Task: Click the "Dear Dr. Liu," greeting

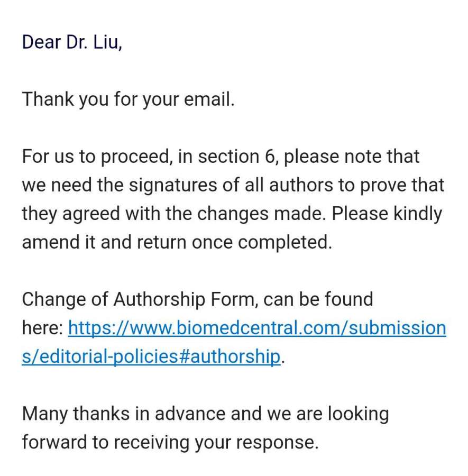Action: (72, 42)
